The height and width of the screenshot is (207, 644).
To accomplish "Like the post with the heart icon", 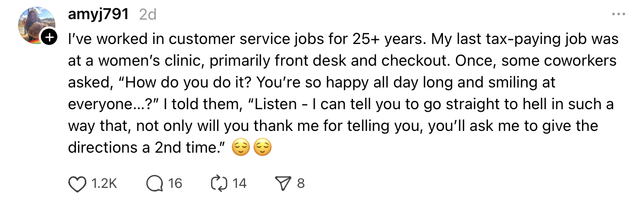I will click(77, 183).
